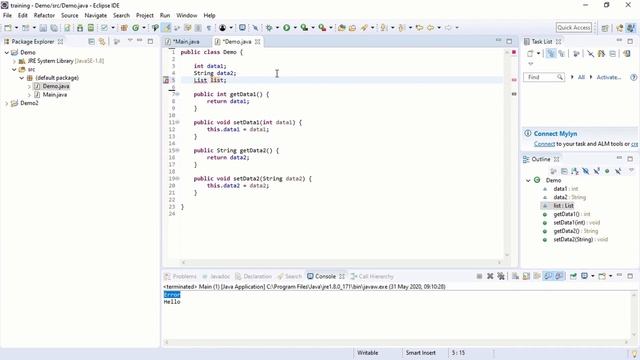This screenshot has width=640, height=360.
Task: Collapse the (default package) node
Action: 22,78
